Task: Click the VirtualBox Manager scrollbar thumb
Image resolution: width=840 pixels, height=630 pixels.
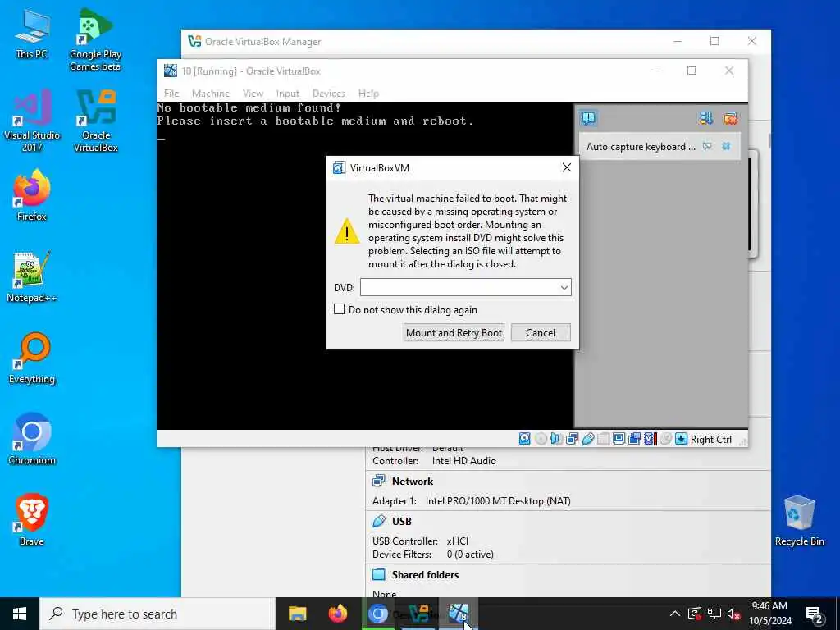Action: click(x=769, y=139)
